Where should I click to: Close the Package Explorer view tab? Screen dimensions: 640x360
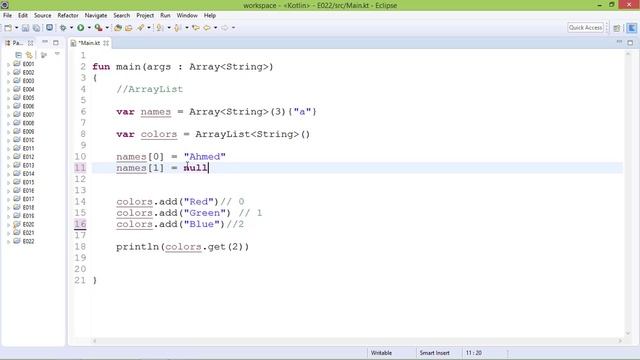[31, 43]
